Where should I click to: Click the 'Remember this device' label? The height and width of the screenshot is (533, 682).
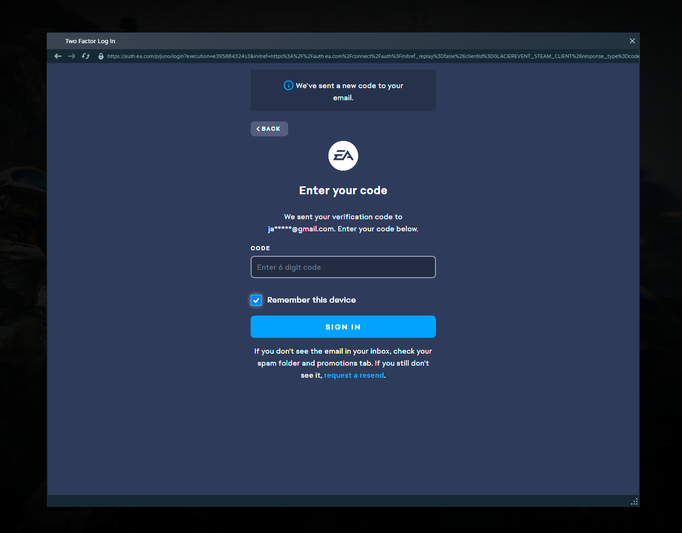(x=311, y=300)
